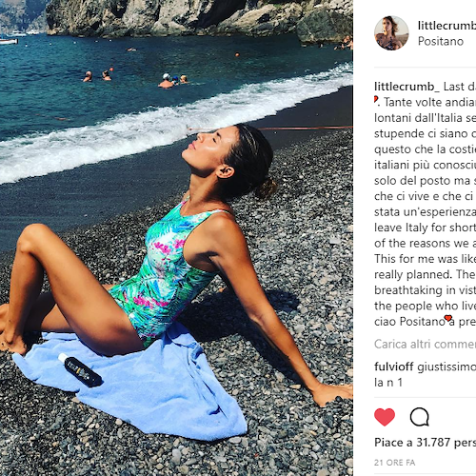Load more comments with Carica altri commenti

click(426, 344)
